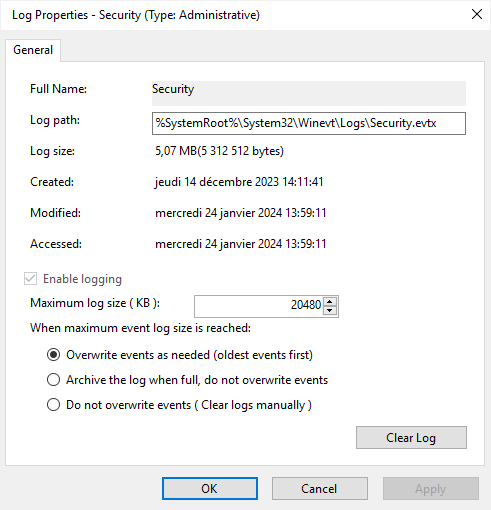491x510 pixels.
Task: Click the Modified date value
Action: [x=241, y=213]
